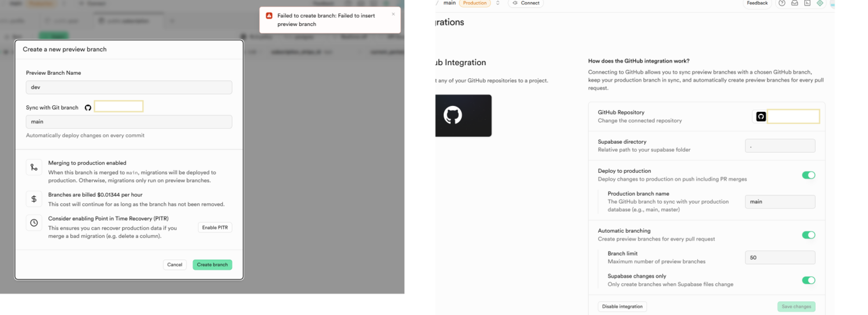The image size is (868, 315).
Task: Open the Feedback button
Action: click(757, 3)
